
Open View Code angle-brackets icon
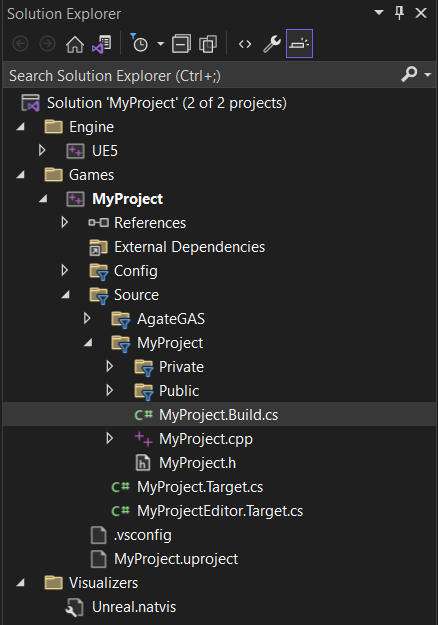[x=245, y=44]
